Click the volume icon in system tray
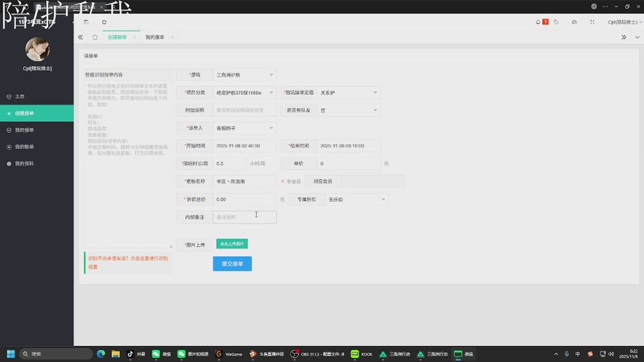This screenshot has height=362, width=644. (x=611, y=354)
